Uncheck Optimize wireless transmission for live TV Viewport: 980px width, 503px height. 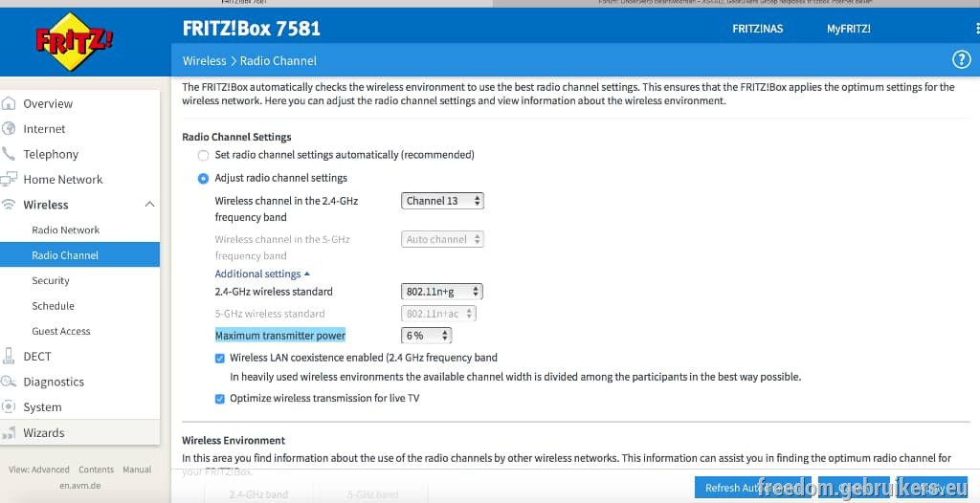220,399
